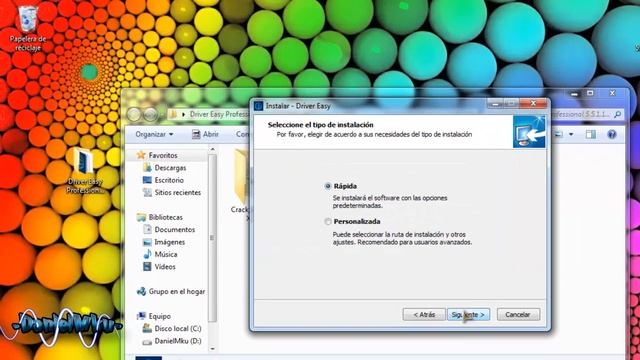This screenshot has width=640, height=360.
Task: Click the Equipo computer icon
Action: point(141,316)
